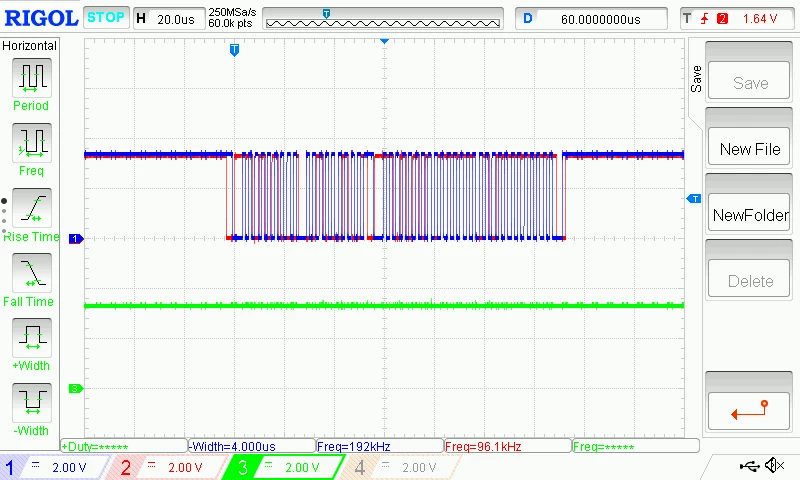Click the STOP run status indicator
Viewport: 800px width, 480px height.
click(106, 18)
